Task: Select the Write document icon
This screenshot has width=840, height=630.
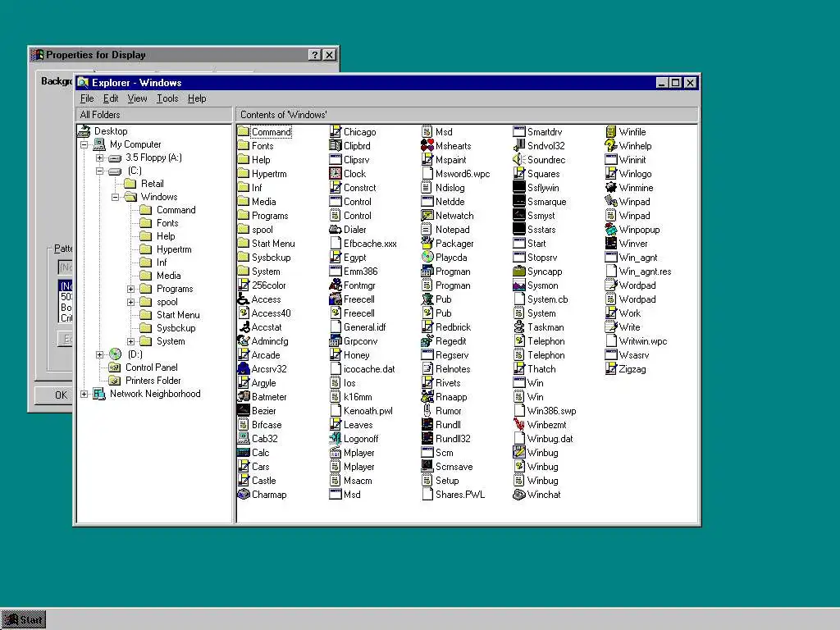Action: pos(610,326)
